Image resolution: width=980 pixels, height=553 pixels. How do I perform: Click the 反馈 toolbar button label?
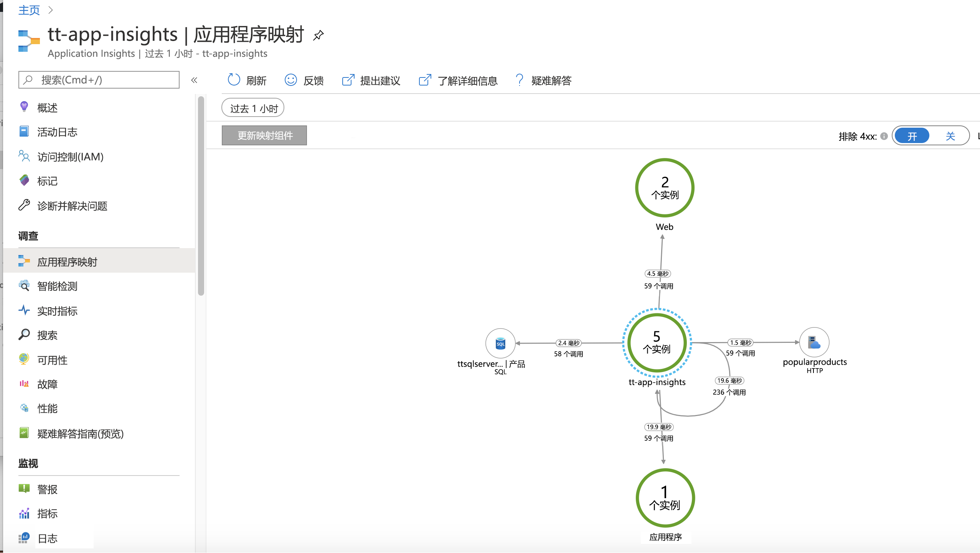coord(313,81)
